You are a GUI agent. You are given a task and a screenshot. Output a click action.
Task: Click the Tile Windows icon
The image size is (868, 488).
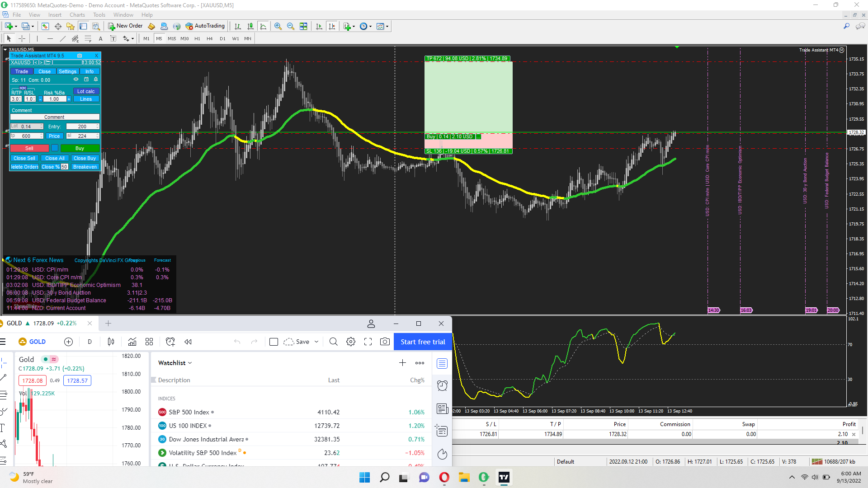click(x=303, y=26)
